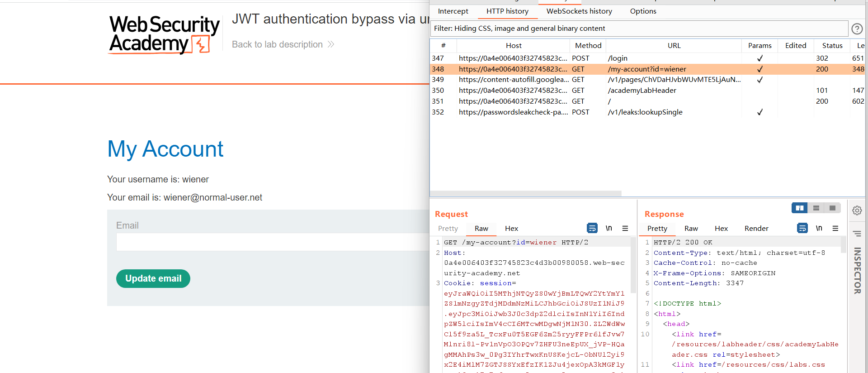Click the Web Security Academy logo
This screenshot has height=373, width=868.
click(x=164, y=34)
